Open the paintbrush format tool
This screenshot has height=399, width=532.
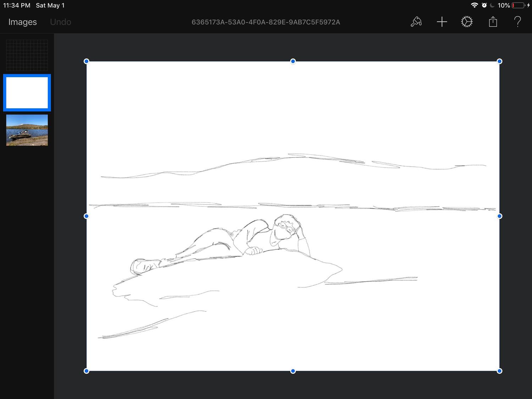pos(416,22)
